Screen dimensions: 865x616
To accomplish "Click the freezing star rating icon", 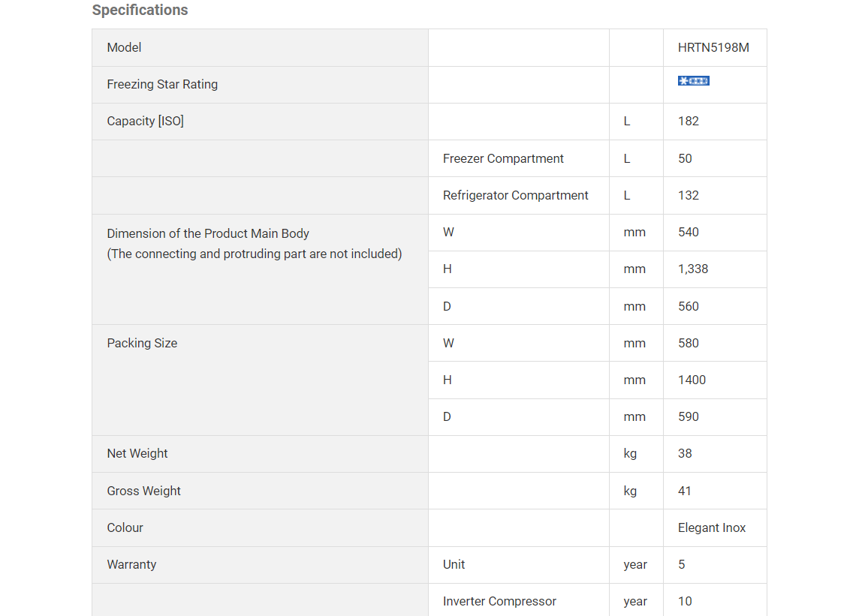I will [x=693, y=81].
